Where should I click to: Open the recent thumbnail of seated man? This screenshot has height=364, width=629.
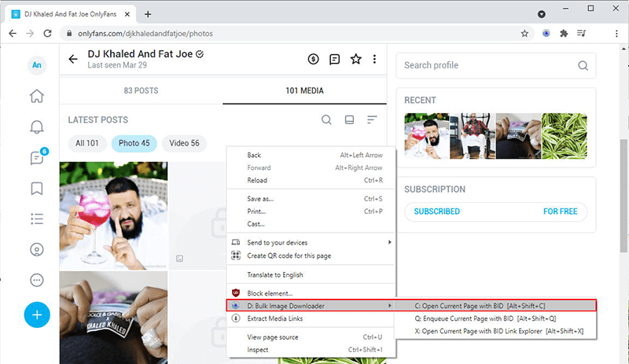(x=473, y=136)
